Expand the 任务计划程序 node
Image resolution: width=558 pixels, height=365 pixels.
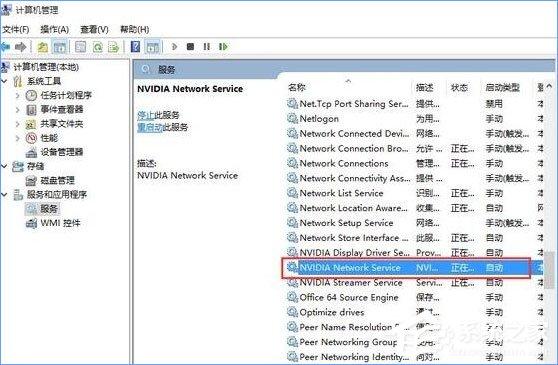18,95
